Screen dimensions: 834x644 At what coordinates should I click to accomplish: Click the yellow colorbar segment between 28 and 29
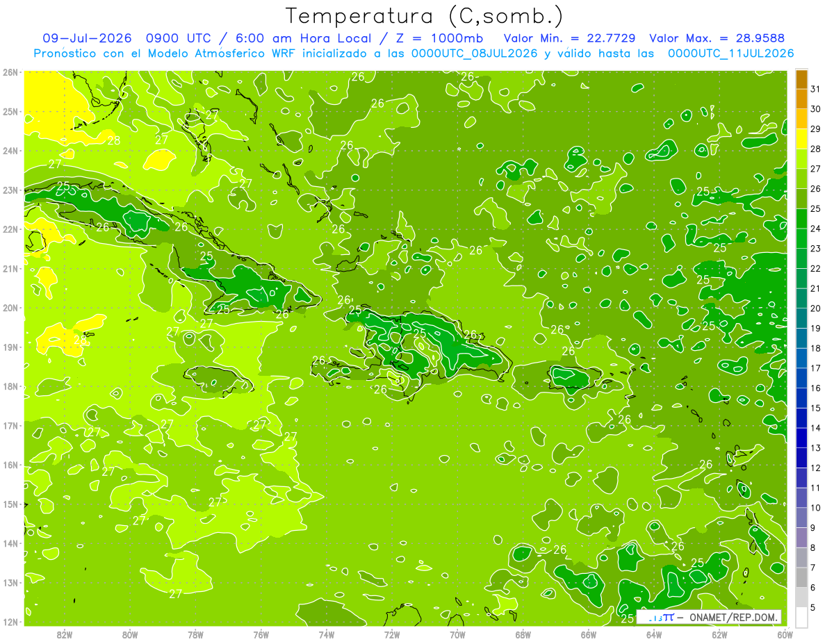point(801,140)
